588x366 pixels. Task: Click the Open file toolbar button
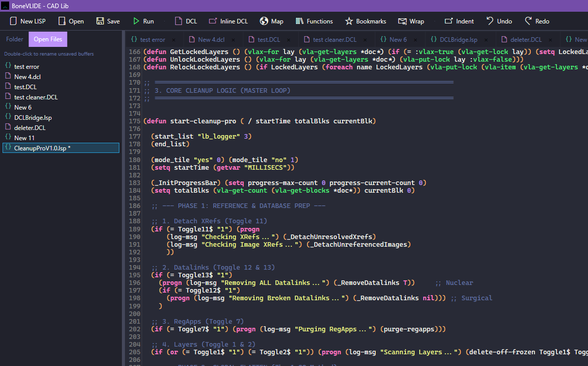click(x=71, y=21)
